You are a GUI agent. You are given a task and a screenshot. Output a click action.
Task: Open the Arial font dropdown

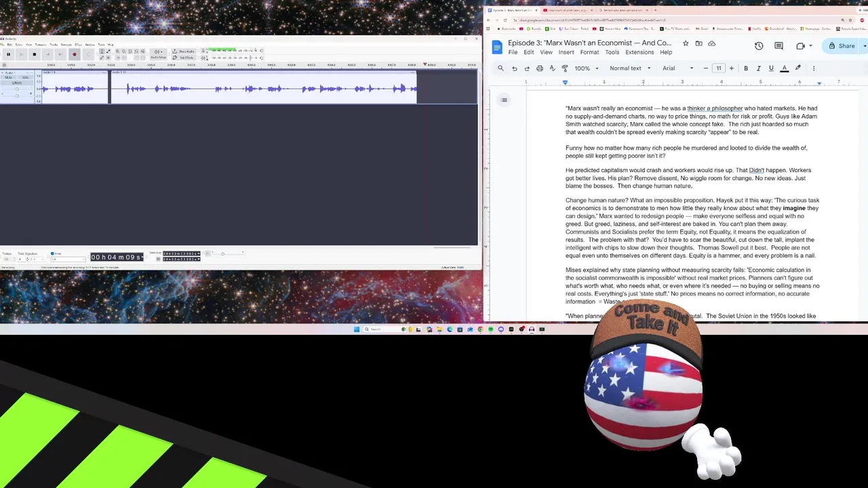(x=678, y=68)
